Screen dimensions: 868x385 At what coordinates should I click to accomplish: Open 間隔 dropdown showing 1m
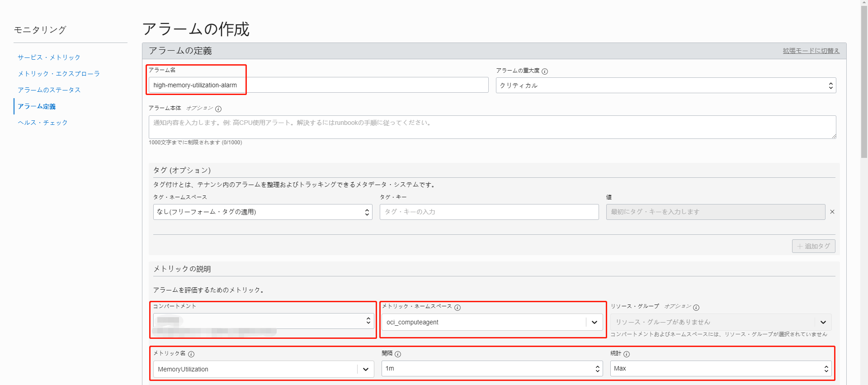pos(492,369)
